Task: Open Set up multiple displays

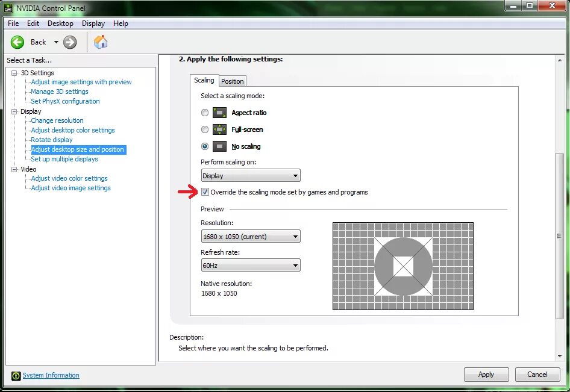Action: click(64, 159)
